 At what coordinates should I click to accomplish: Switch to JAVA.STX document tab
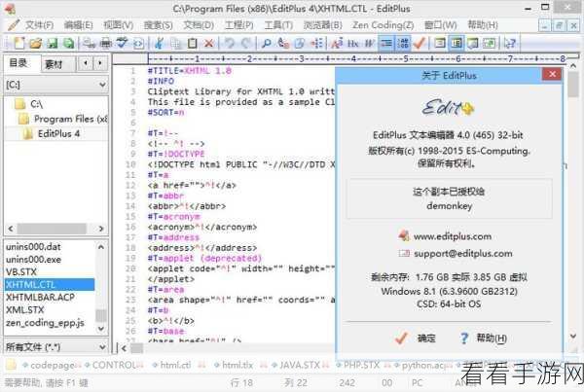point(299,365)
